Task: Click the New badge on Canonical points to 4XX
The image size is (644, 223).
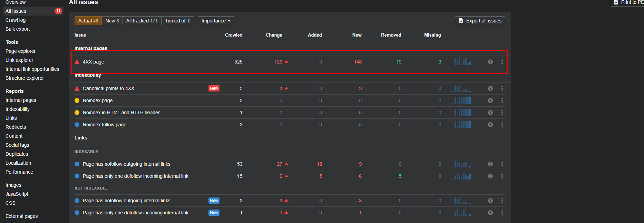Action: [x=214, y=88]
